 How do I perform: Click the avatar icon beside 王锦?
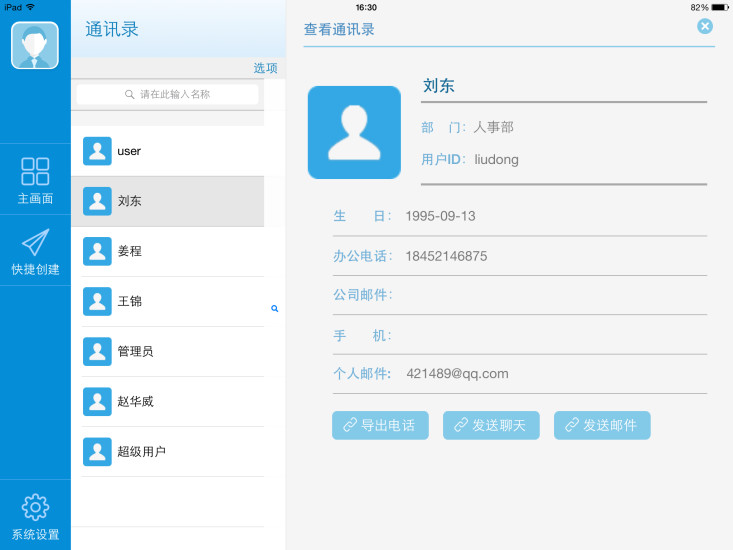tap(97, 301)
